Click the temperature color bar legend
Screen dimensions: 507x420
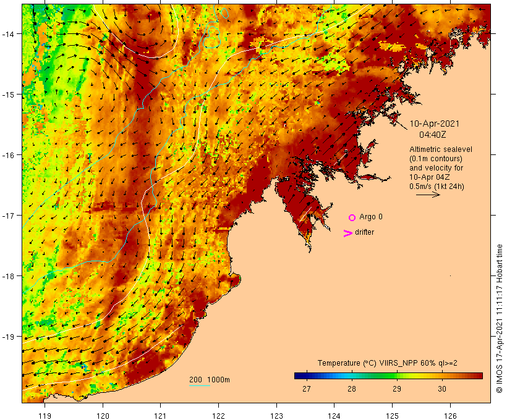click(x=388, y=376)
